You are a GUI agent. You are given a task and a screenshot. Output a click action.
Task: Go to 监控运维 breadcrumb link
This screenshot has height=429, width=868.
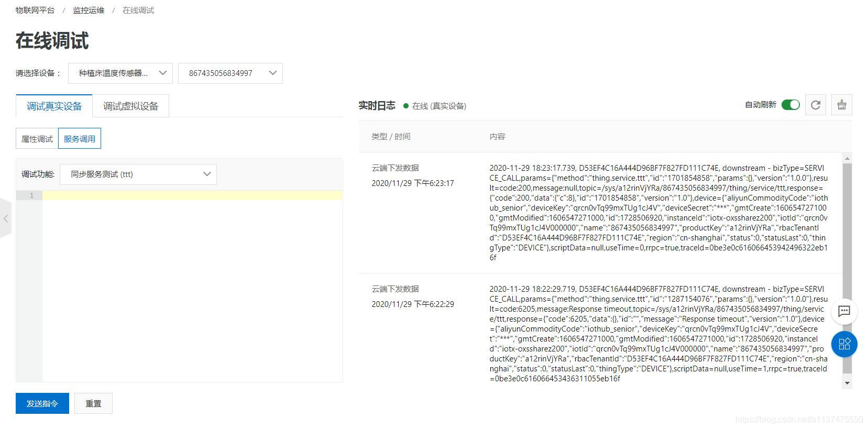click(x=89, y=10)
